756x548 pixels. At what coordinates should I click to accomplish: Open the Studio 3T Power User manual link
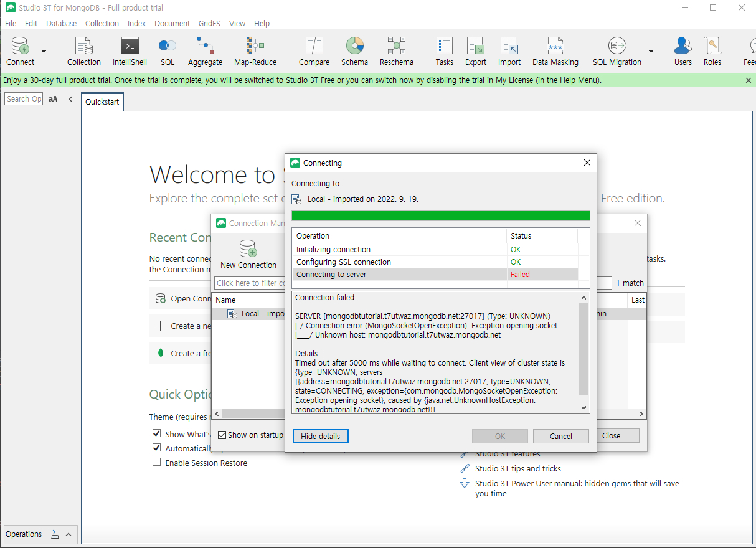tap(577, 488)
